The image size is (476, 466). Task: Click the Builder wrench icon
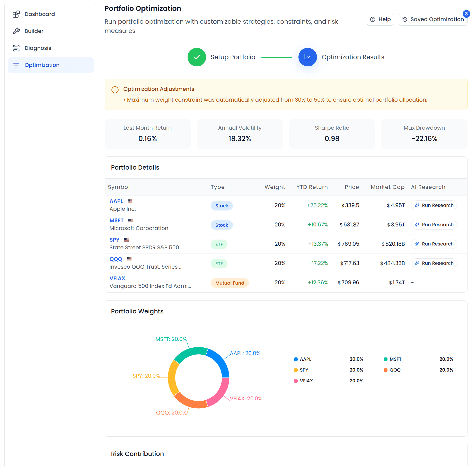pos(16,31)
